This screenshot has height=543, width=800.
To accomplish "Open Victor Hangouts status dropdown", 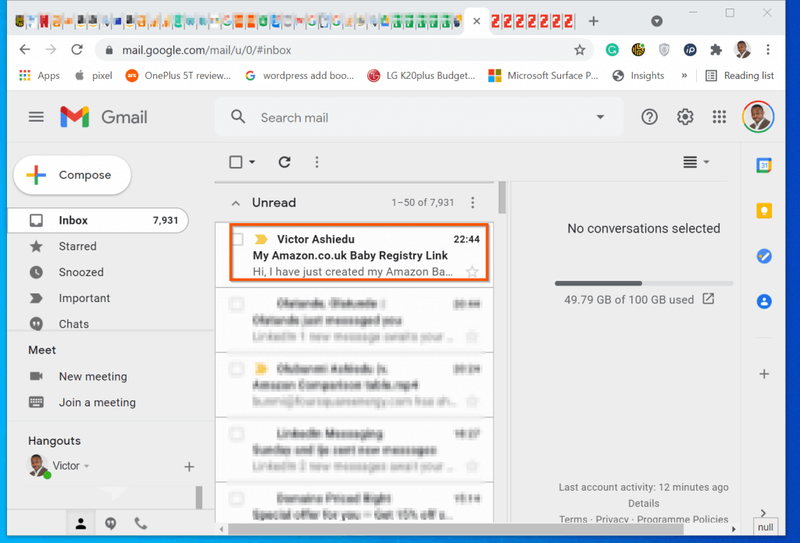I will coord(87,466).
